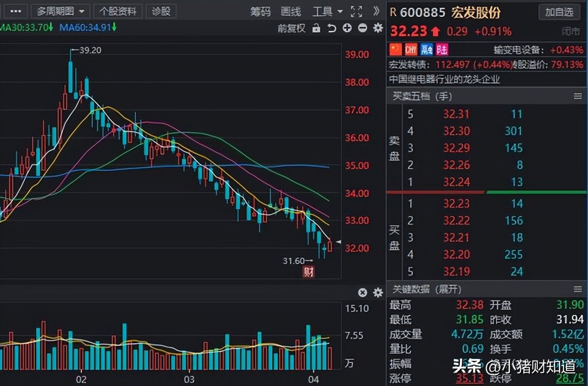Zoom out with the minus icon

pyautogui.click(x=362, y=28)
